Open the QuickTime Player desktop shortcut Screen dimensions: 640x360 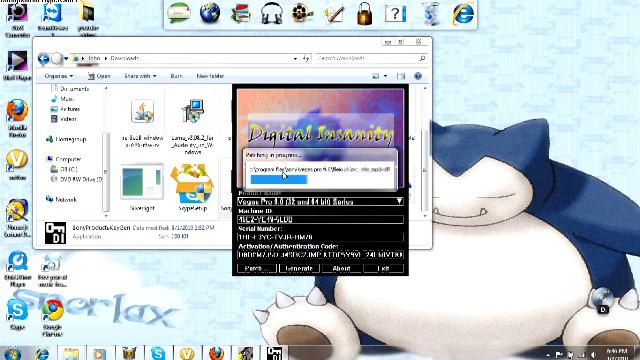[17, 269]
